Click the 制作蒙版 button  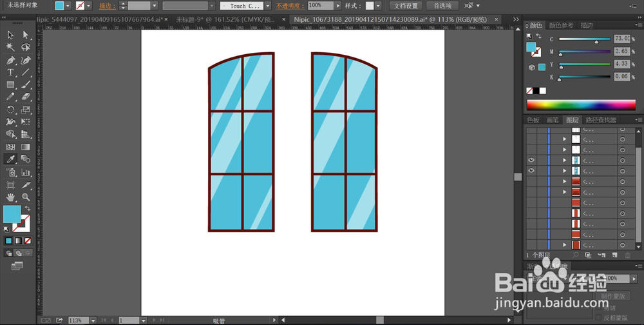tap(613, 296)
